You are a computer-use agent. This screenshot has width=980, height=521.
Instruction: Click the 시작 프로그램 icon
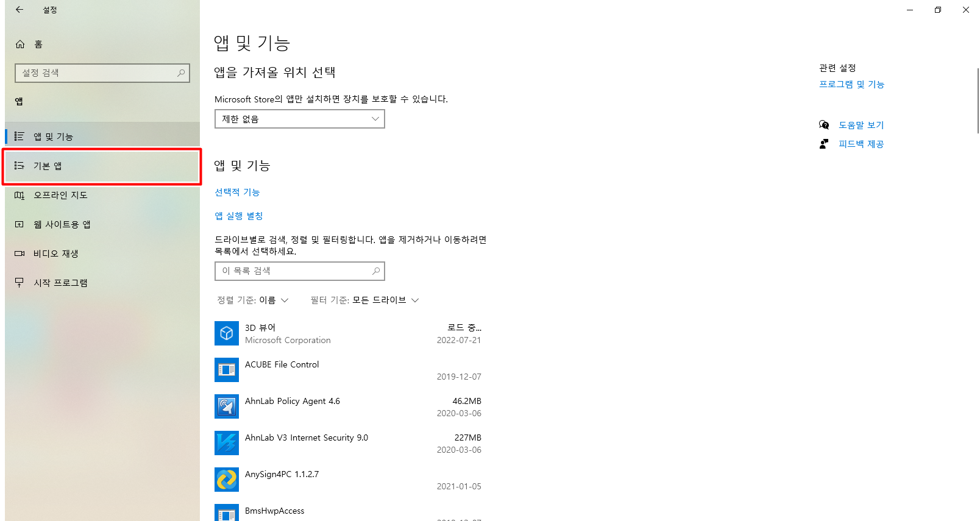tap(20, 283)
